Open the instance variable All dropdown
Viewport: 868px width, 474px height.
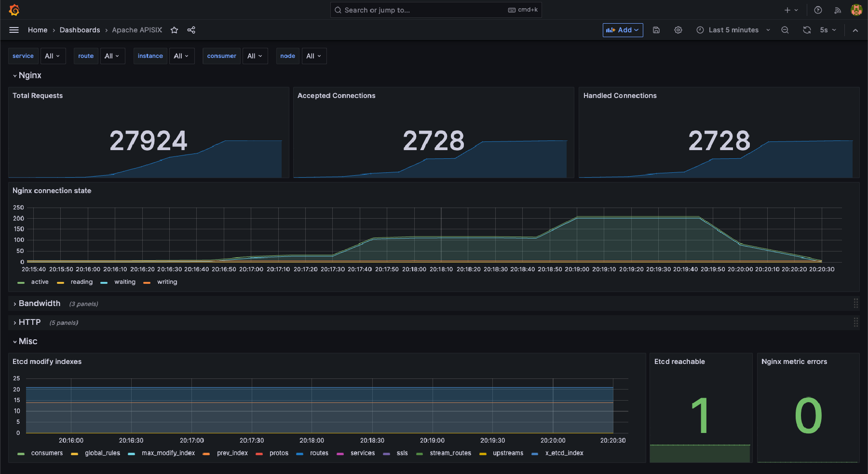(x=182, y=56)
